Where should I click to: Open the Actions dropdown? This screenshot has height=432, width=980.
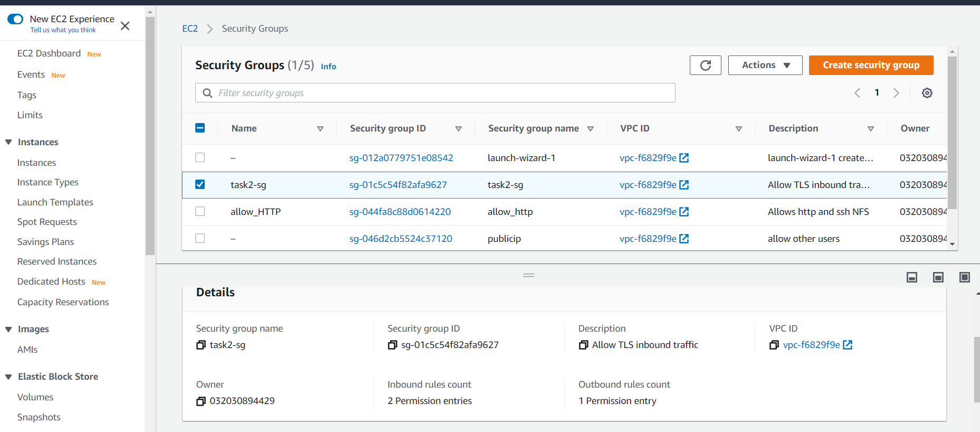click(x=765, y=65)
